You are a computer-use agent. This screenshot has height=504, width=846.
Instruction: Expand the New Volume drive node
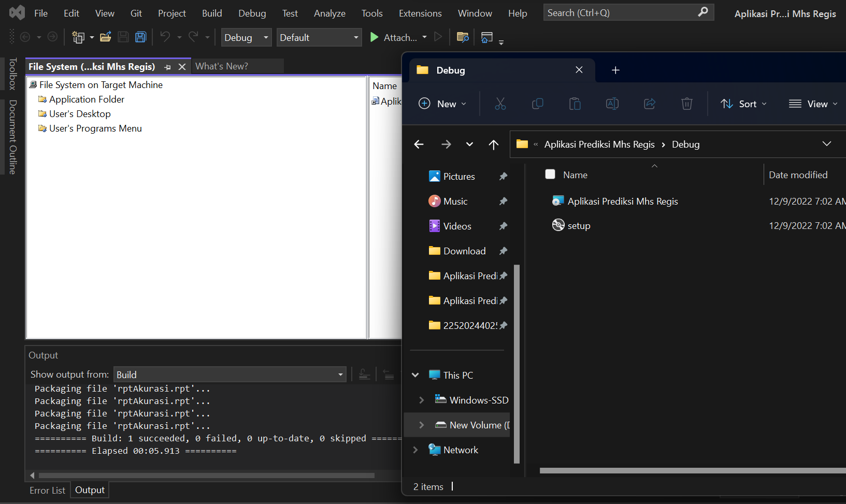pos(422,425)
